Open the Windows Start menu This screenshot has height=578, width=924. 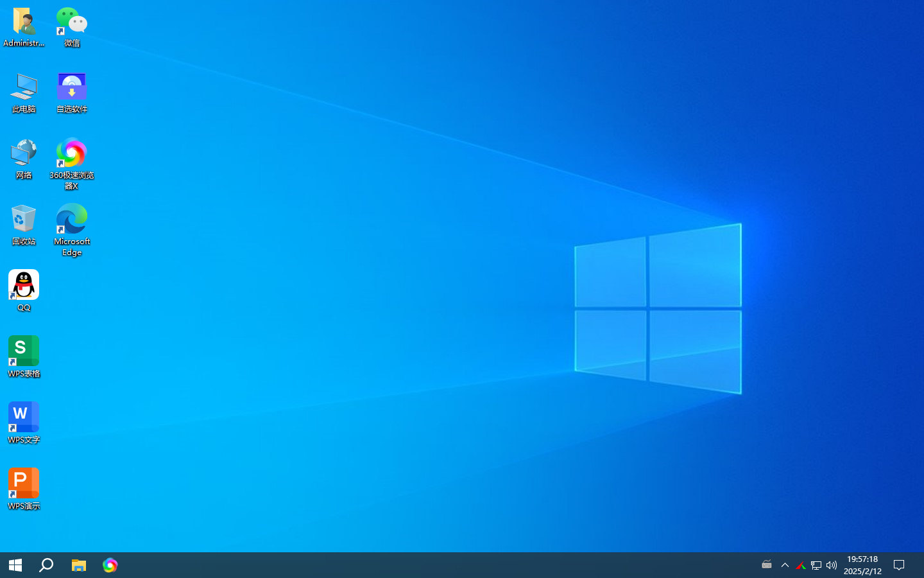pos(15,565)
